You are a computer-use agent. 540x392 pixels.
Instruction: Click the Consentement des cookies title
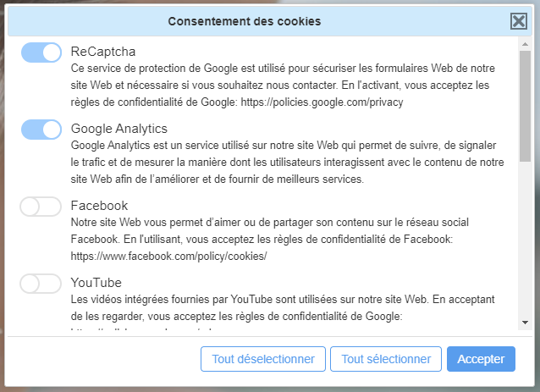(244, 21)
